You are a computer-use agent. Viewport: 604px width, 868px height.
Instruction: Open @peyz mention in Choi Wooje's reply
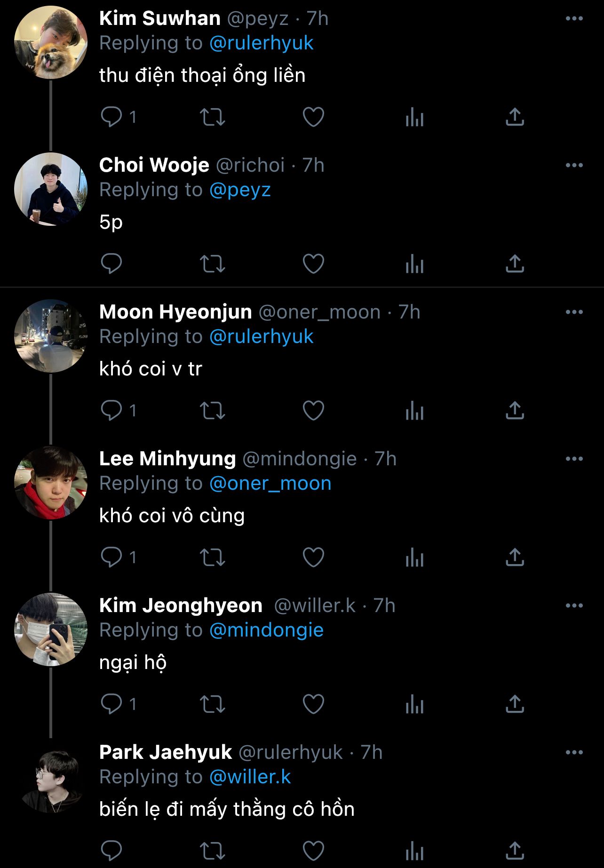tap(240, 190)
